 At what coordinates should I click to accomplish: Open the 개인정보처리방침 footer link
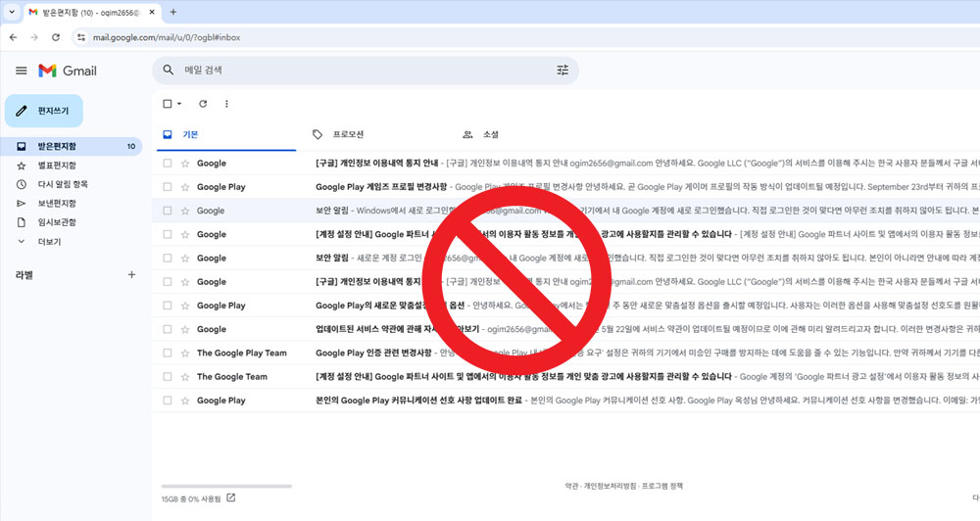click(x=609, y=486)
